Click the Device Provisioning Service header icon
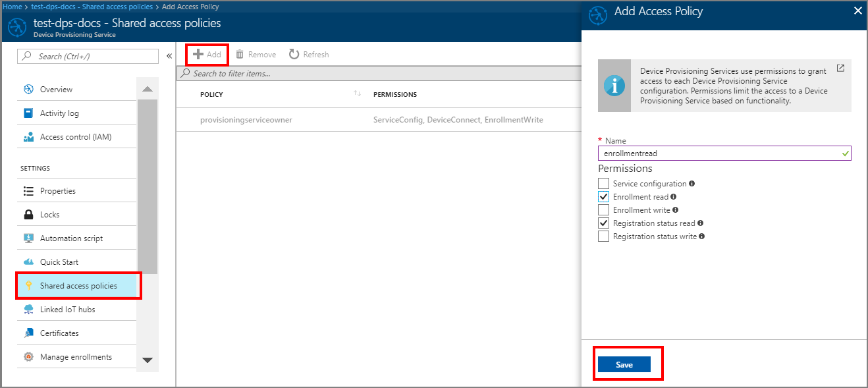 pos(17,28)
